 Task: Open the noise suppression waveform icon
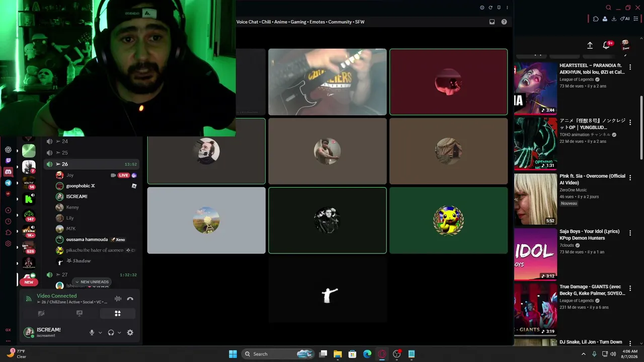(118, 299)
